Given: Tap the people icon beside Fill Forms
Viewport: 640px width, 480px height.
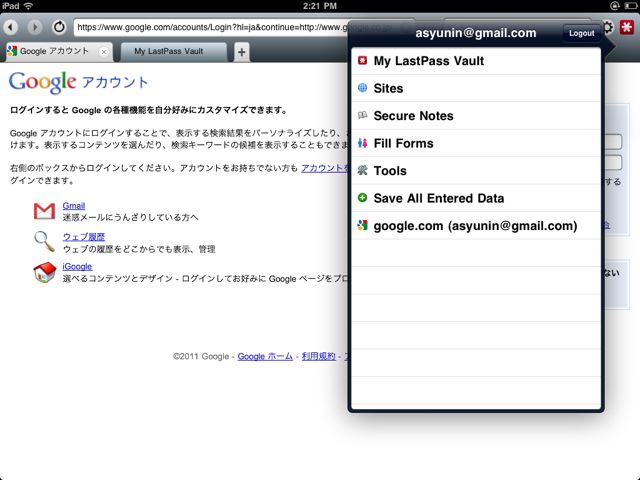Looking at the screenshot, I should pos(362,143).
